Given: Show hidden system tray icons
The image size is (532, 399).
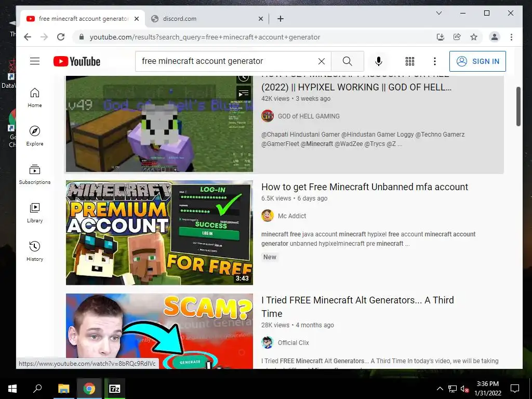Looking at the screenshot, I should click(440, 389).
